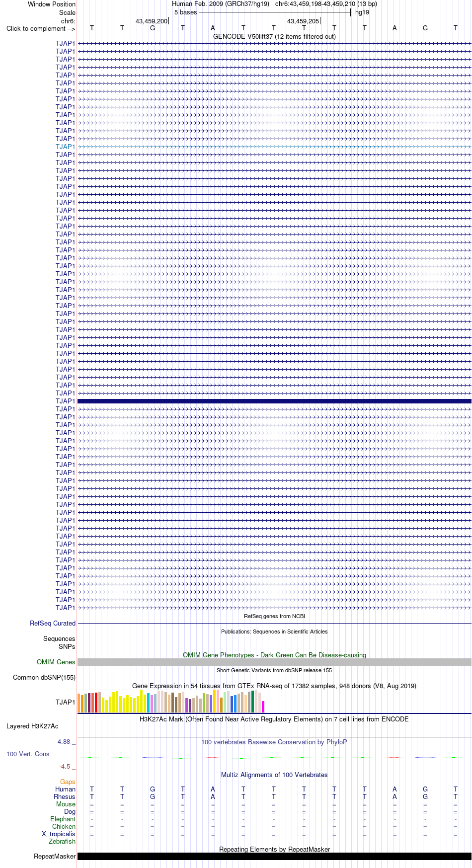472x868 pixels.
Task: Click the 'X_tropicalis' alignment row label
Action: tap(59, 834)
